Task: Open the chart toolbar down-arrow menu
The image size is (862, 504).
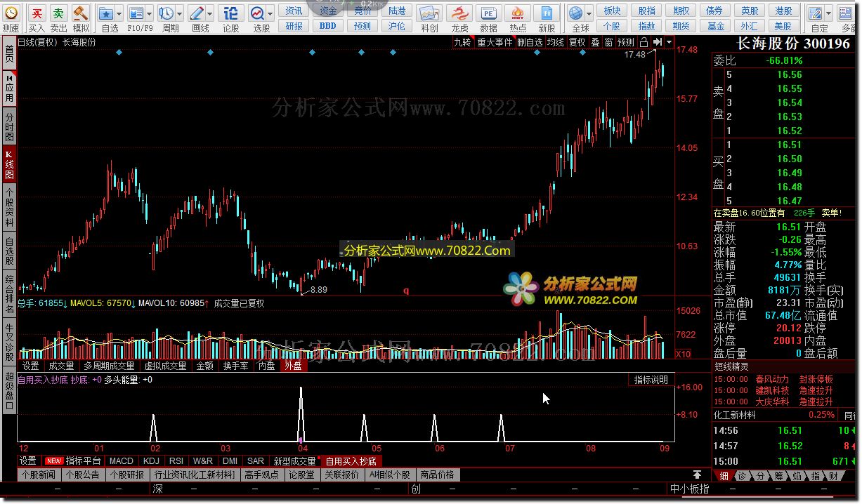Action: coord(668,42)
